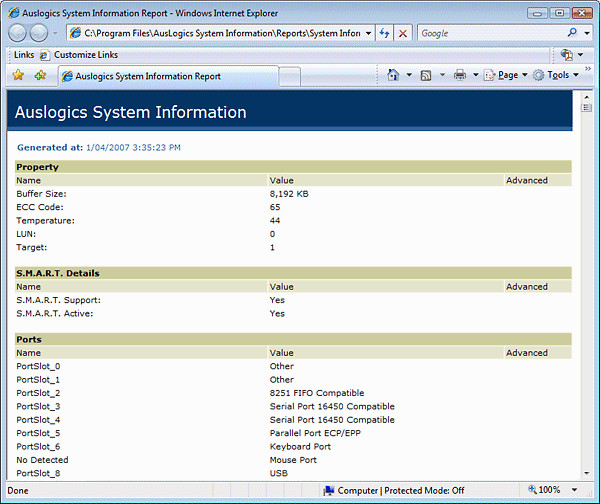Screen dimensions: 600x504
Task: Select the S.M.A.R.T. Active value Yes
Action: tap(277, 313)
